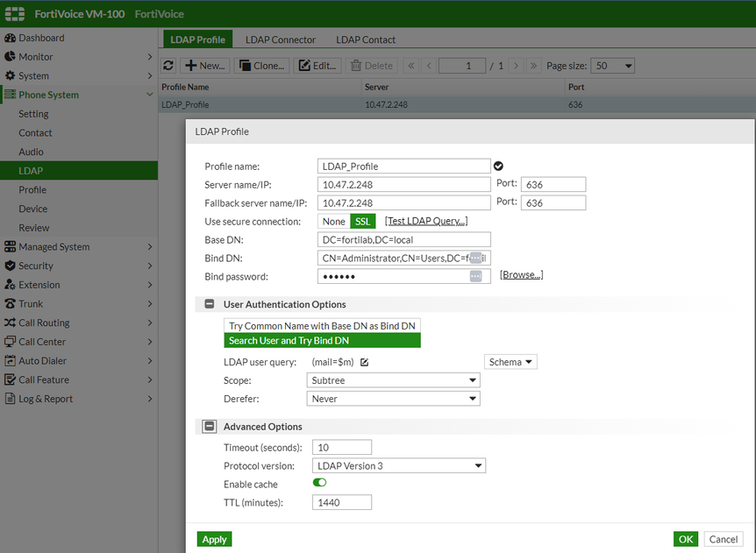756x553 pixels.
Task: Open the Dashboard sidebar item
Action: [x=41, y=38]
